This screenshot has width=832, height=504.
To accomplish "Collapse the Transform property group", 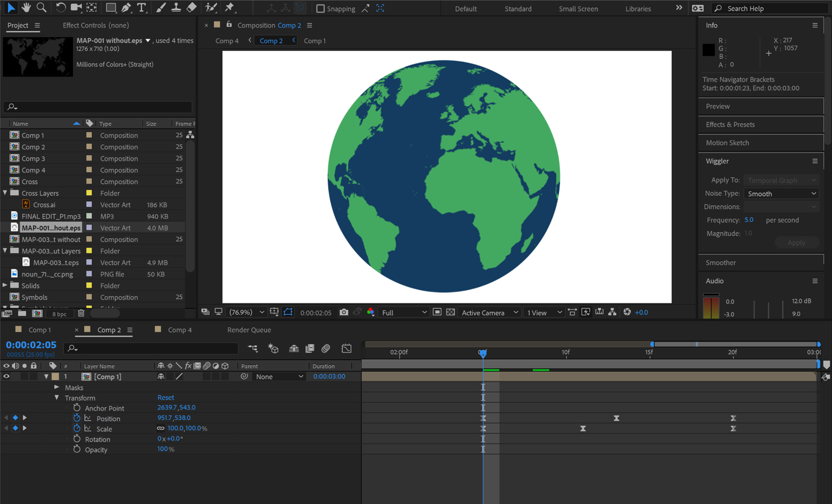I will pos(56,397).
